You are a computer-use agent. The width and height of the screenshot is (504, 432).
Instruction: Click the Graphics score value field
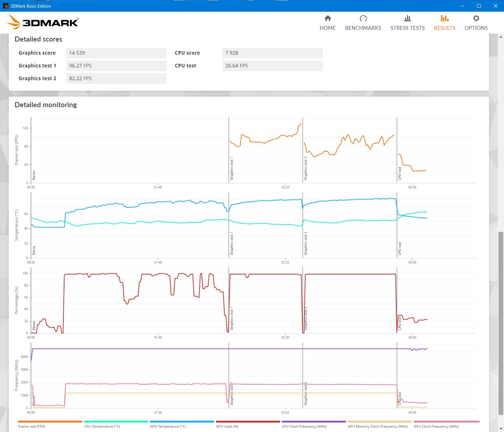116,53
